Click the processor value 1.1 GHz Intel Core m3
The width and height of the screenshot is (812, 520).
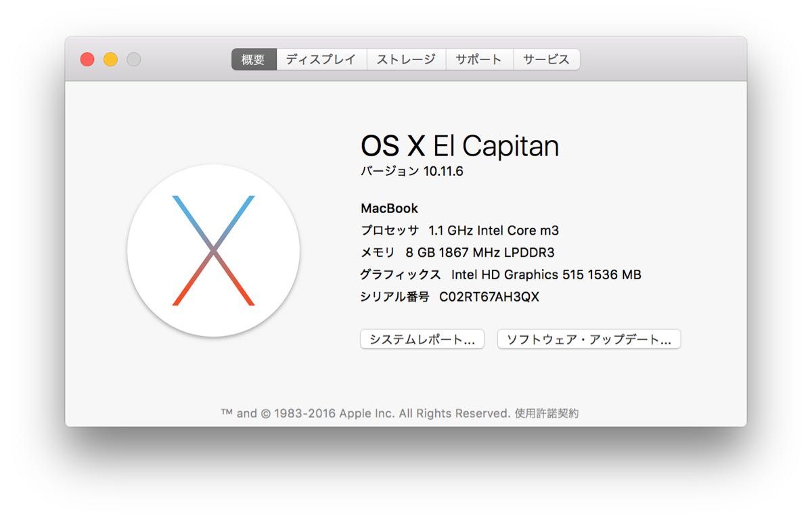(x=494, y=231)
